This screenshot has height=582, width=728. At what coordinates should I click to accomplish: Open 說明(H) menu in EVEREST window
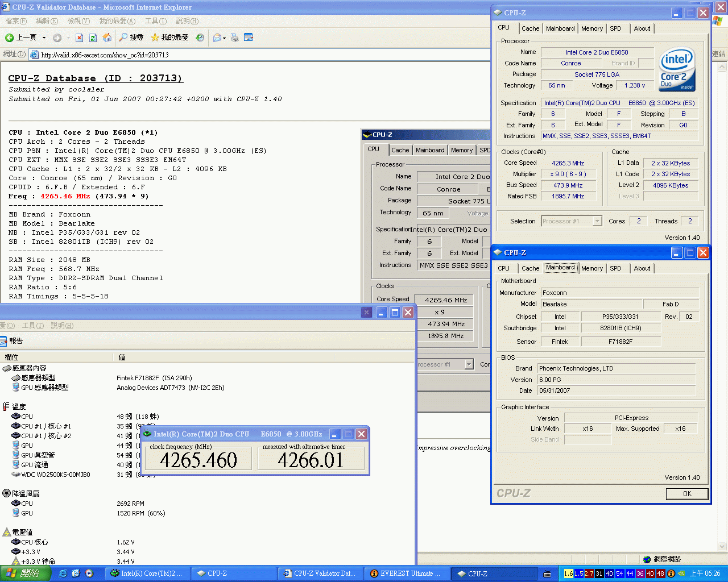(62, 326)
